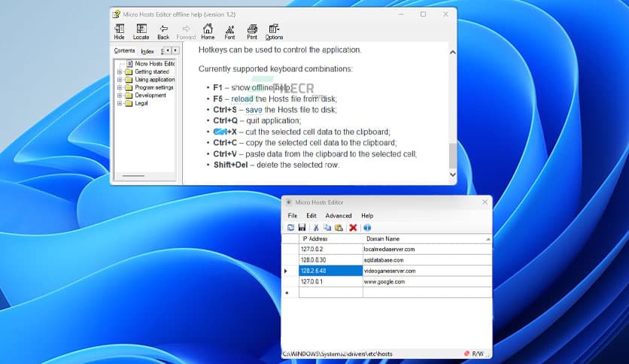This screenshot has width=629, height=364.
Task: Open the Edit menu
Action: [x=311, y=216]
